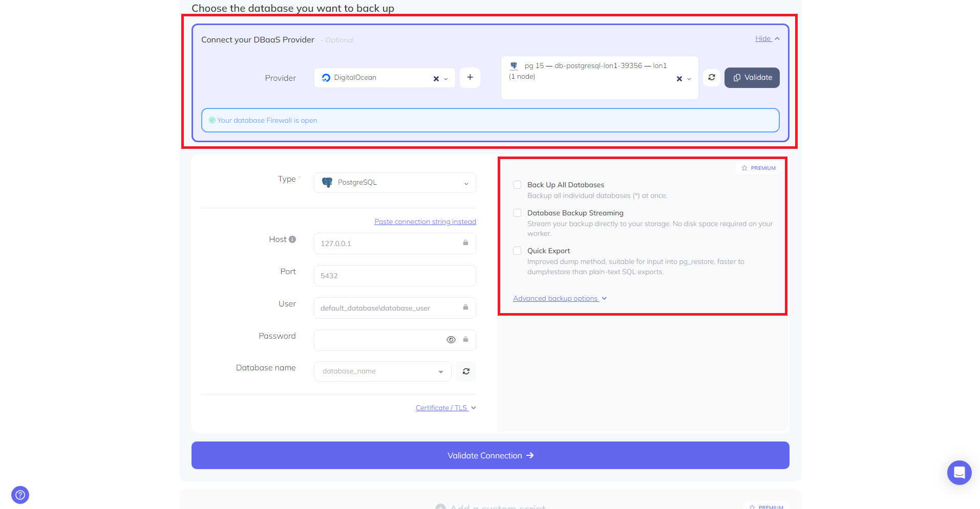Expand Advanced backup options
Viewport: 980px width, 509px height.
click(x=559, y=298)
